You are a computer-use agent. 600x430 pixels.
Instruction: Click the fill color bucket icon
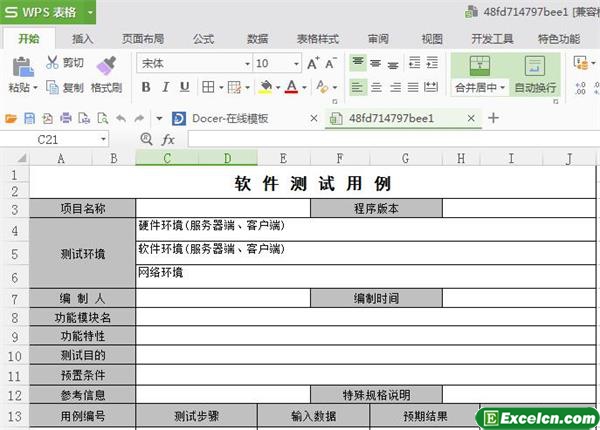pos(265,87)
